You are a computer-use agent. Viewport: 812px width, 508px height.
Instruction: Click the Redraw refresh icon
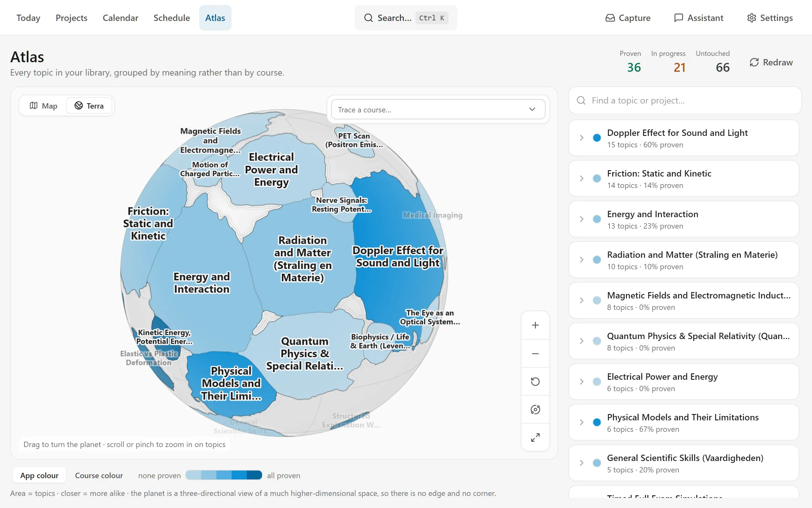[x=754, y=62]
